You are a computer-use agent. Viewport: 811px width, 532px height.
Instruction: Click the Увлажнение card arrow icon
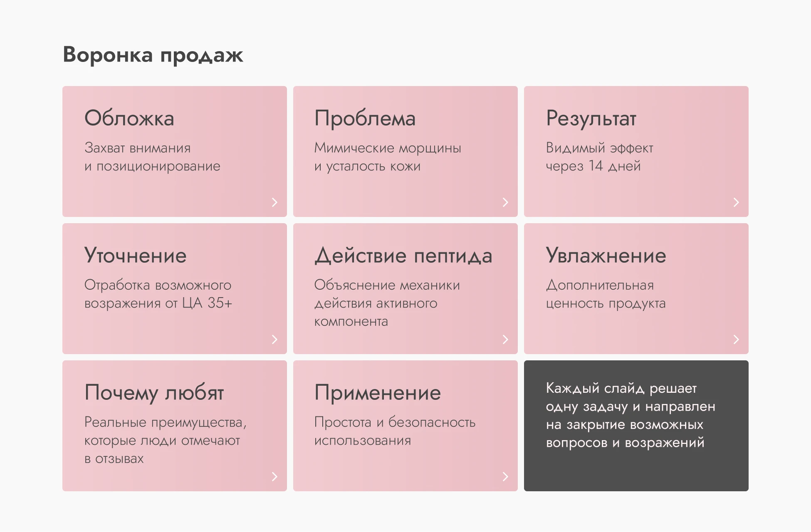[x=737, y=340]
